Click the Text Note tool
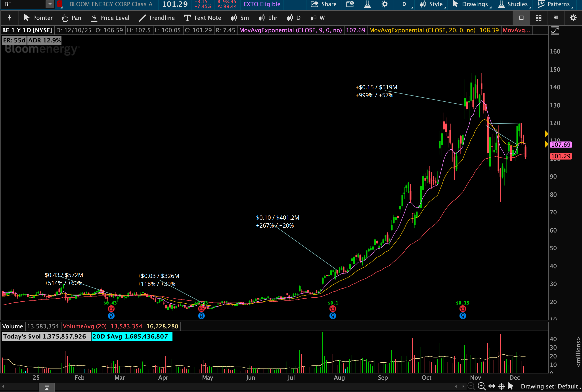The width and height of the screenshot is (582, 392). pyautogui.click(x=203, y=18)
